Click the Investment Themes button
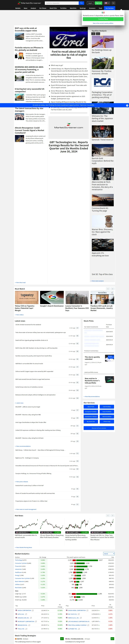Image resolution: width=129 pixels, height=644 pixels. click(91, 416)
